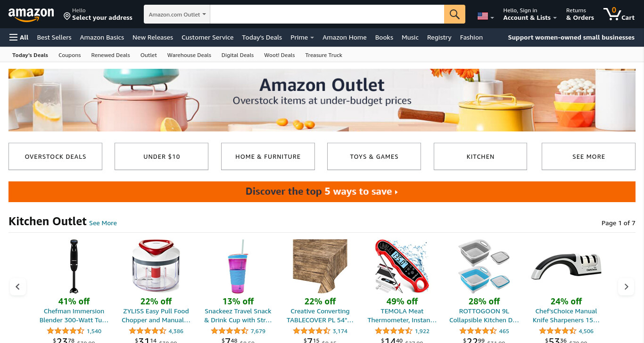Open the Today's Deals nav item
Screen dimensions: 644x343
click(x=262, y=37)
